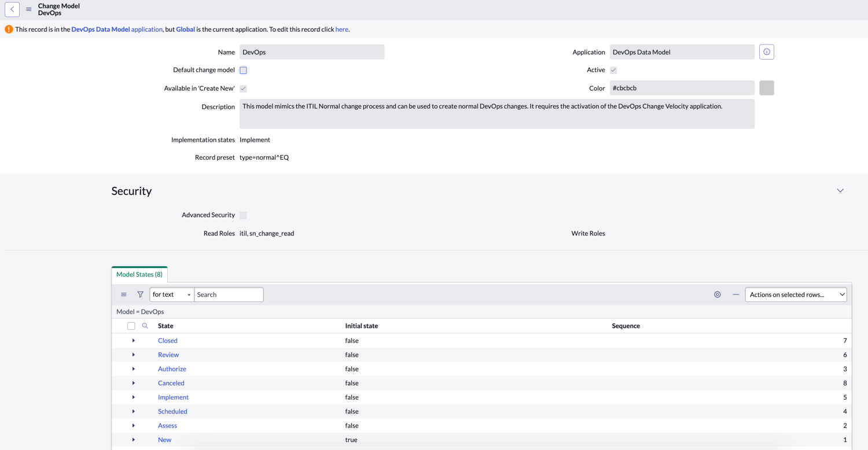This screenshot has width=868, height=450.
Task: Expand the Closed state row
Action: point(134,341)
